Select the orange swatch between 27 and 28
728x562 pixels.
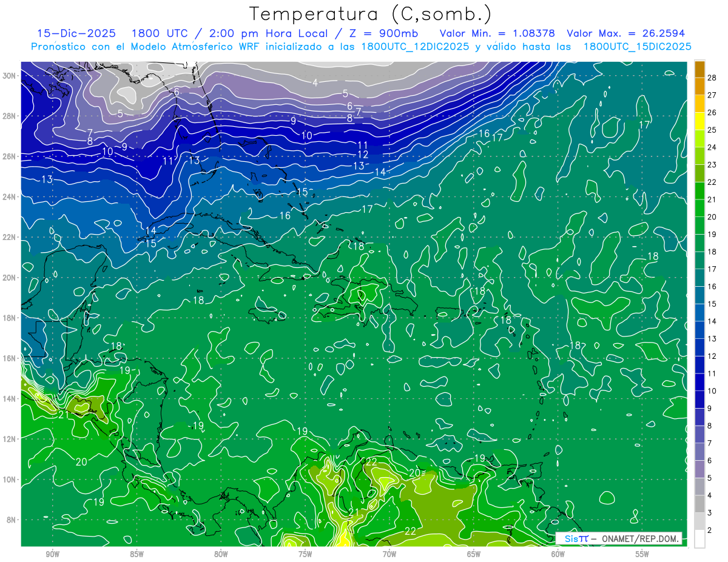tap(699, 86)
